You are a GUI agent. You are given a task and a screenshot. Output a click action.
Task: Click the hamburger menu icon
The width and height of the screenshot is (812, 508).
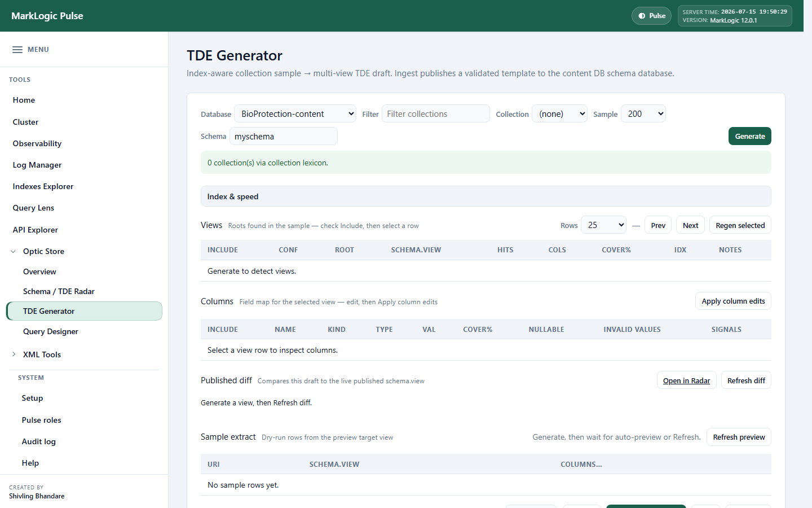pos(17,50)
